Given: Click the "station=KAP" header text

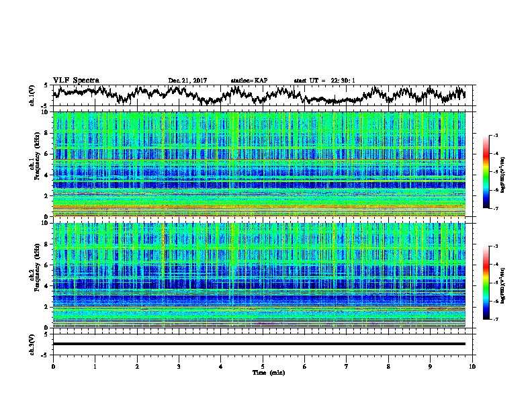Looking at the screenshot, I should pyautogui.click(x=249, y=81).
